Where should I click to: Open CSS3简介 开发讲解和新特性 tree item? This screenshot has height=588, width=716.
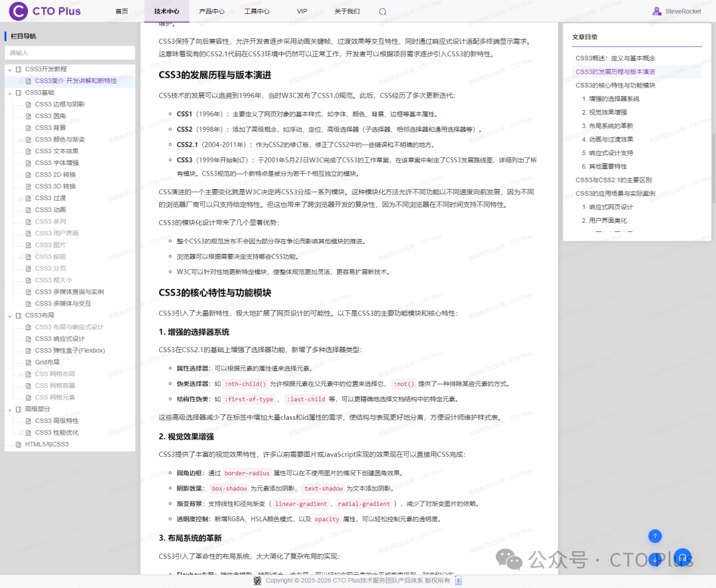[x=76, y=81]
